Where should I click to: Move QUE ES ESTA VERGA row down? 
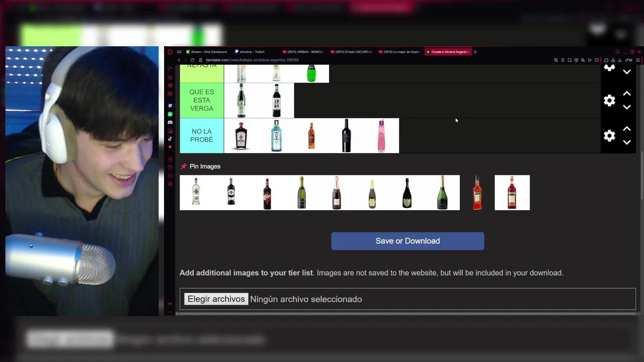click(627, 107)
